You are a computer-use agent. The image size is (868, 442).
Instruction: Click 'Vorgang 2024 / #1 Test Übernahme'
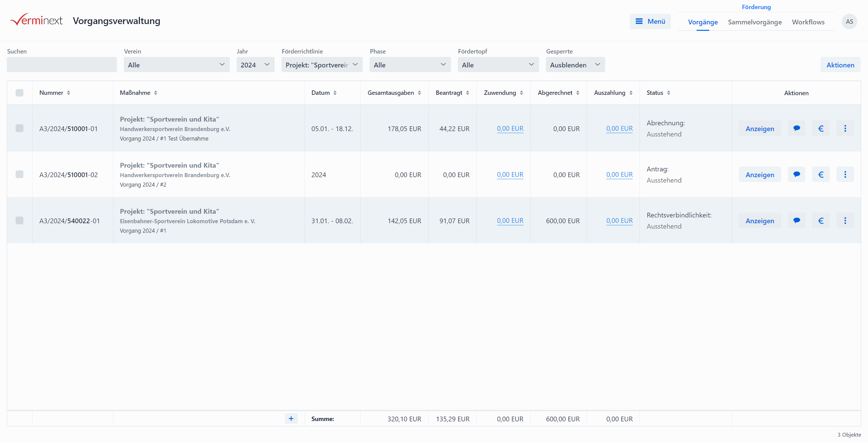164,139
